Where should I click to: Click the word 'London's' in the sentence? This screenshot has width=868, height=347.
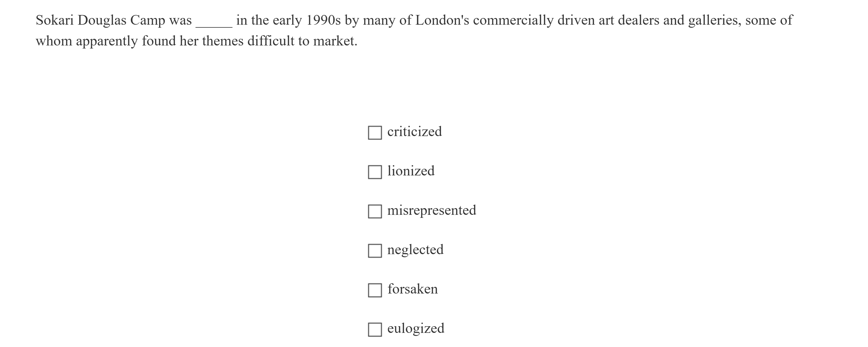point(442,21)
